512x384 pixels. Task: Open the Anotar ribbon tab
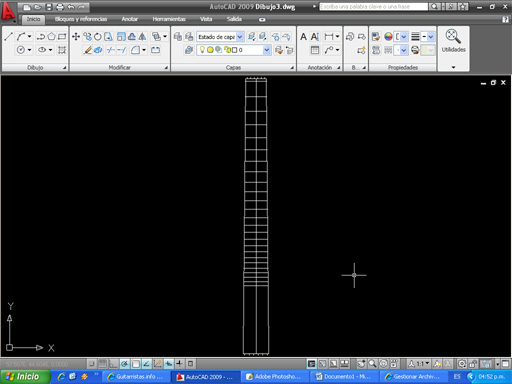130,19
